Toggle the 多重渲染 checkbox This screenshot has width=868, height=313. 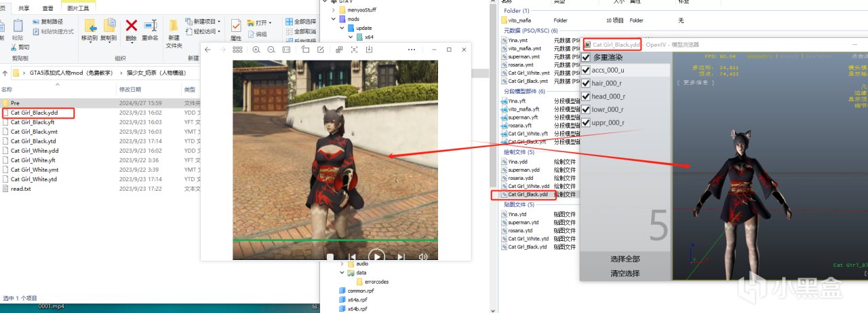point(586,57)
